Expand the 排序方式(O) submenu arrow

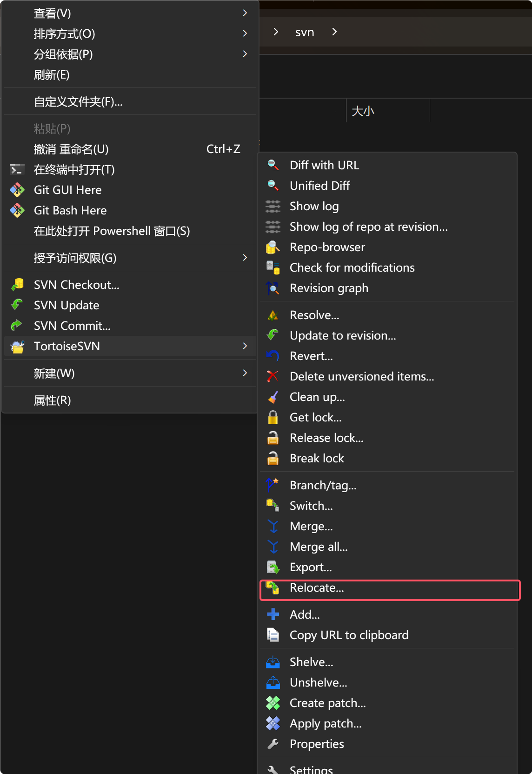pos(245,33)
